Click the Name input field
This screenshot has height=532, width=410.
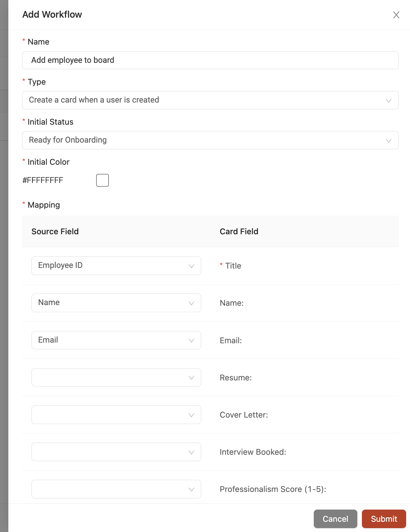(210, 60)
